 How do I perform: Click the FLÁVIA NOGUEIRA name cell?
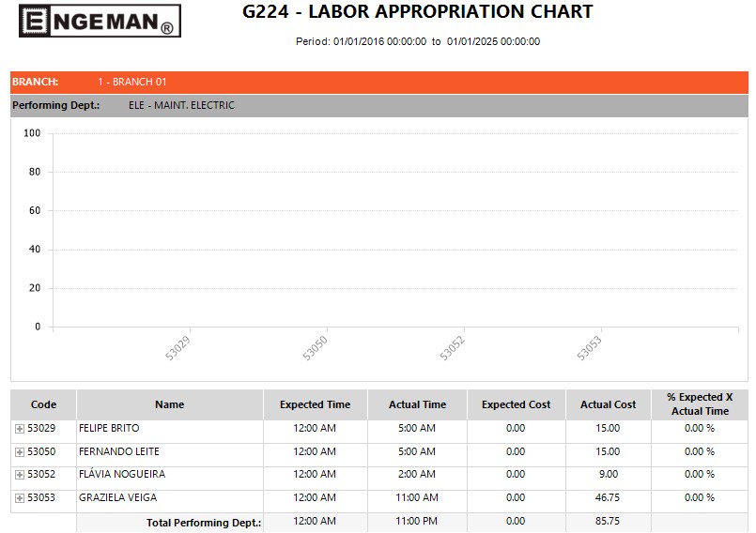click(122, 475)
